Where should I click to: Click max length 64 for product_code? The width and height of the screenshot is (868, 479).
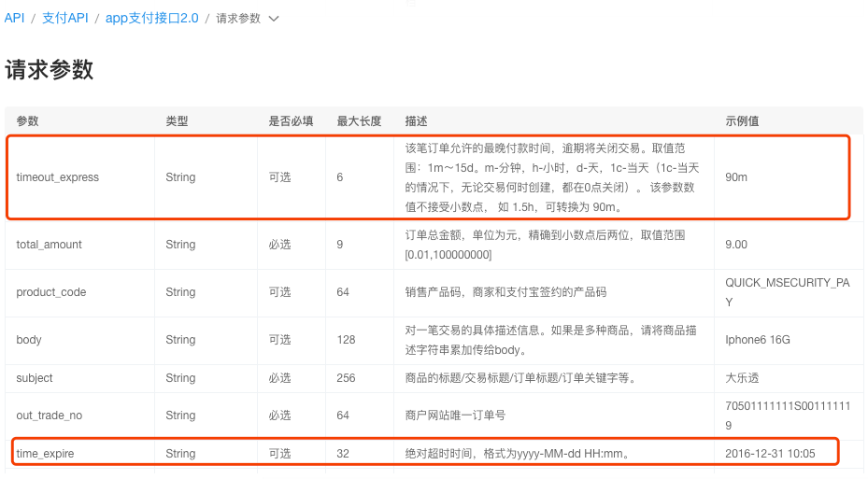click(343, 292)
